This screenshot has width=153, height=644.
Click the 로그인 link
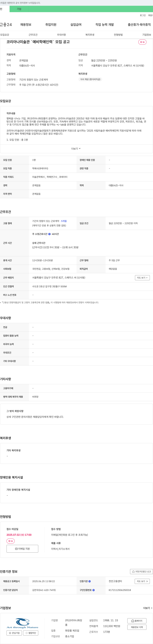(143, 16)
